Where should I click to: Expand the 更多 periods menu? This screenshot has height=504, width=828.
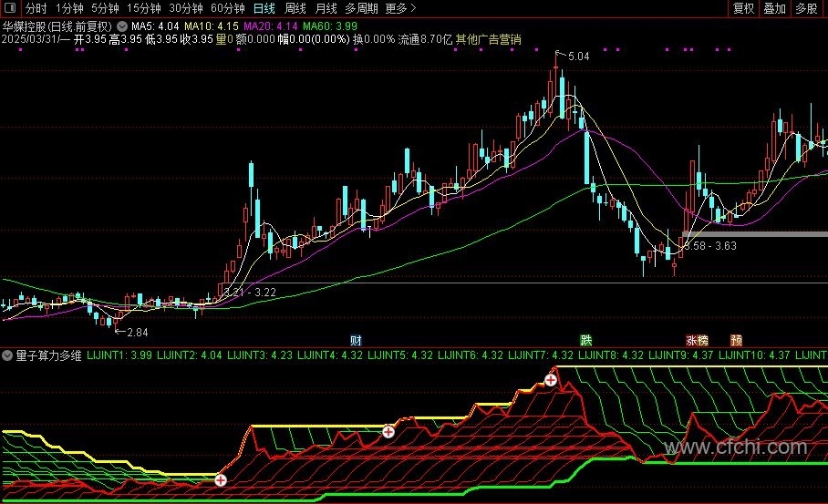pos(401,8)
